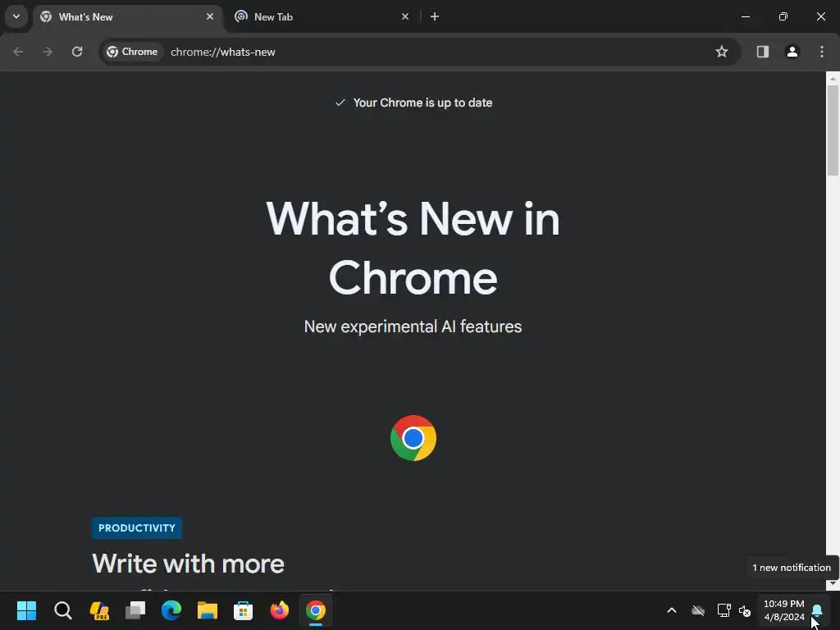Open the Windows Start menu

tap(27, 610)
